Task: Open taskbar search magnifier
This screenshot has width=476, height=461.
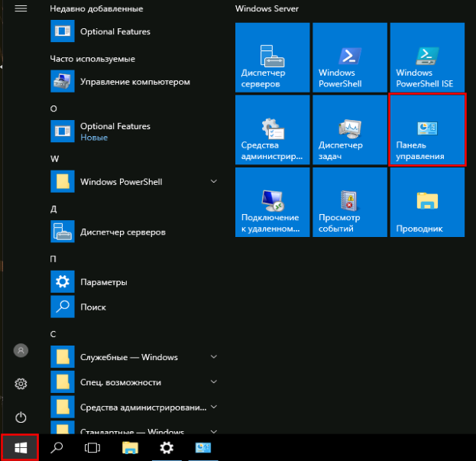Action: [x=57, y=447]
